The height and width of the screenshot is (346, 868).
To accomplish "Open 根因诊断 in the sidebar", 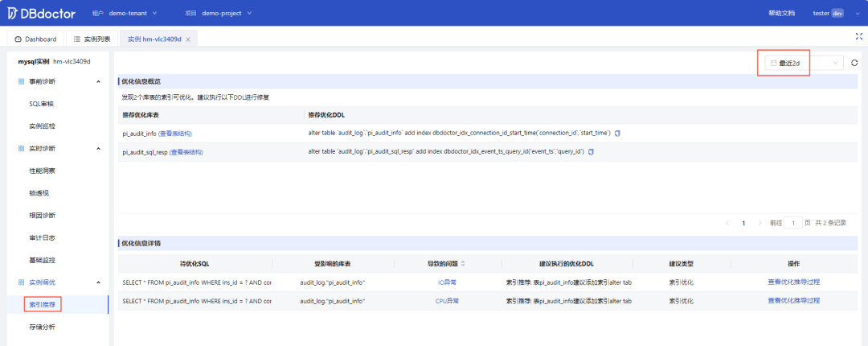I will coord(42,215).
